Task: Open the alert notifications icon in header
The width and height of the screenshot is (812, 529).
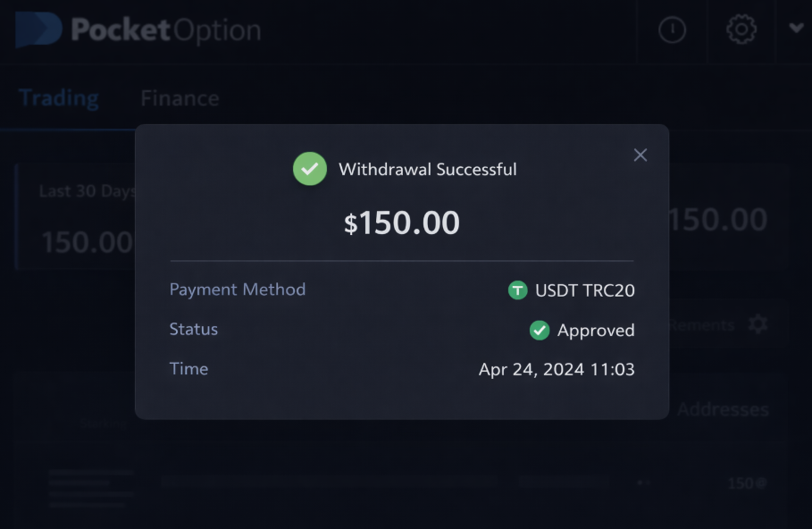Action: pyautogui.click(x=672, y=30)
